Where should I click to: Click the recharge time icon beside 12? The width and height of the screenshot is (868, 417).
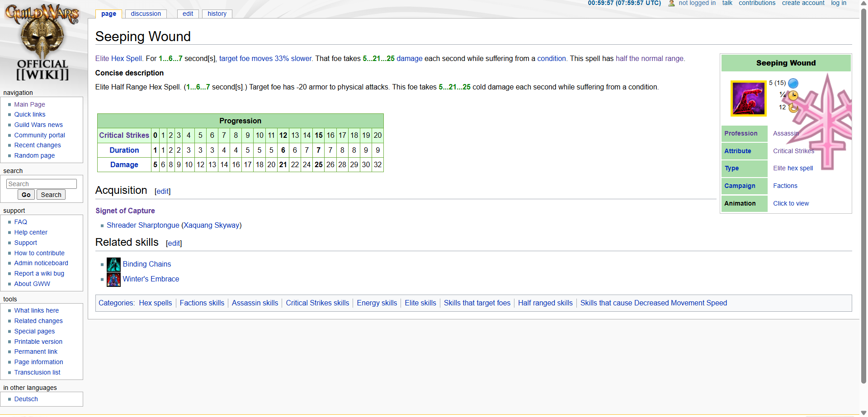point(793,107)
